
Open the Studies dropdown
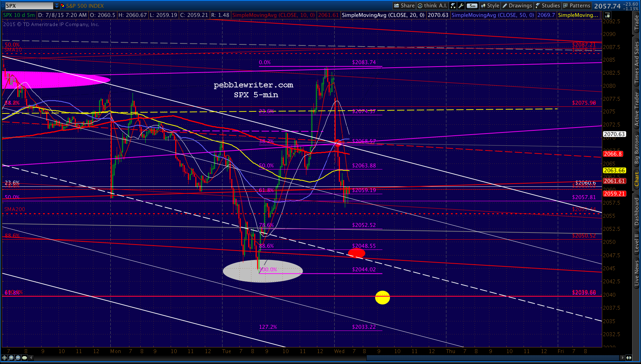(547, 6)
